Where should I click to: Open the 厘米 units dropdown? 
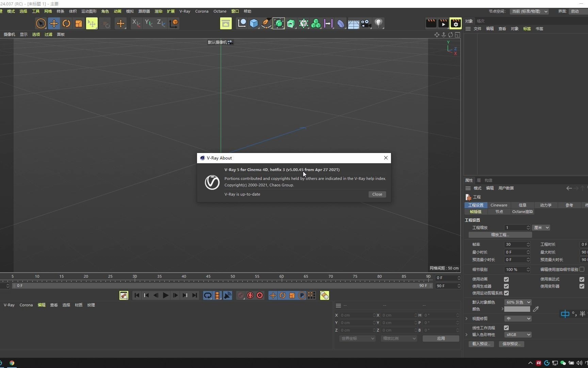pyautogui.click(x=541, y=228)
